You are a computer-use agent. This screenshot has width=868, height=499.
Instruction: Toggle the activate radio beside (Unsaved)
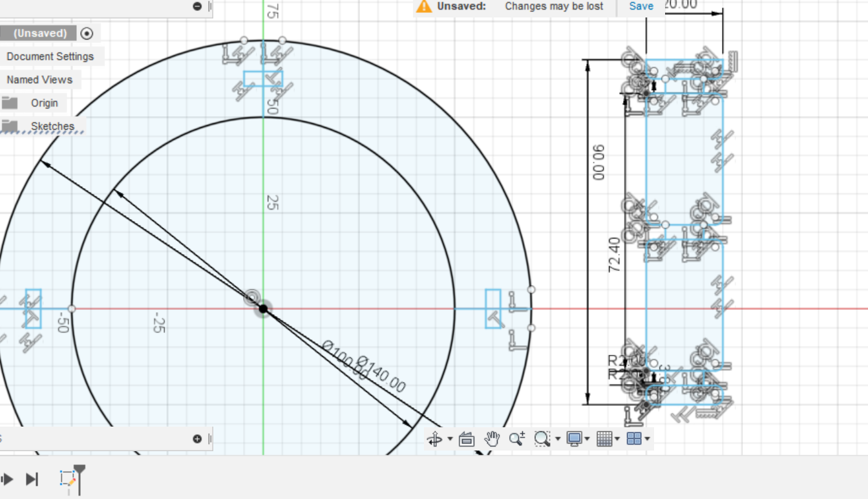click(x=87, y=33)
